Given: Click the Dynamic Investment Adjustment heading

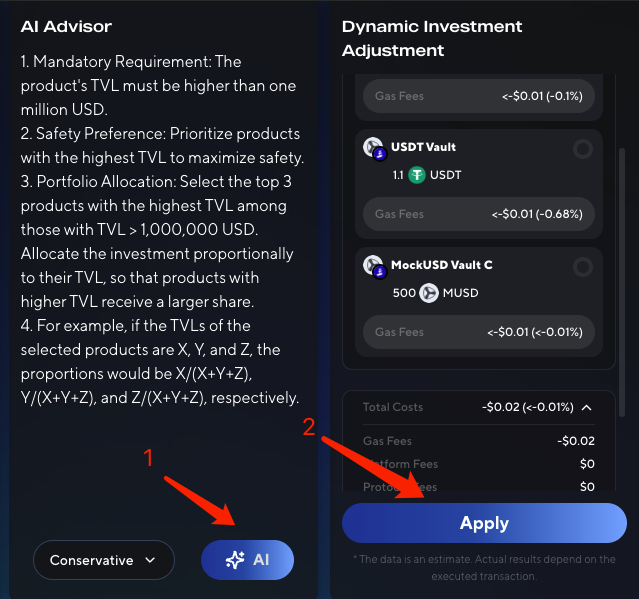Looking at the screenshot, I should point(432,38).
